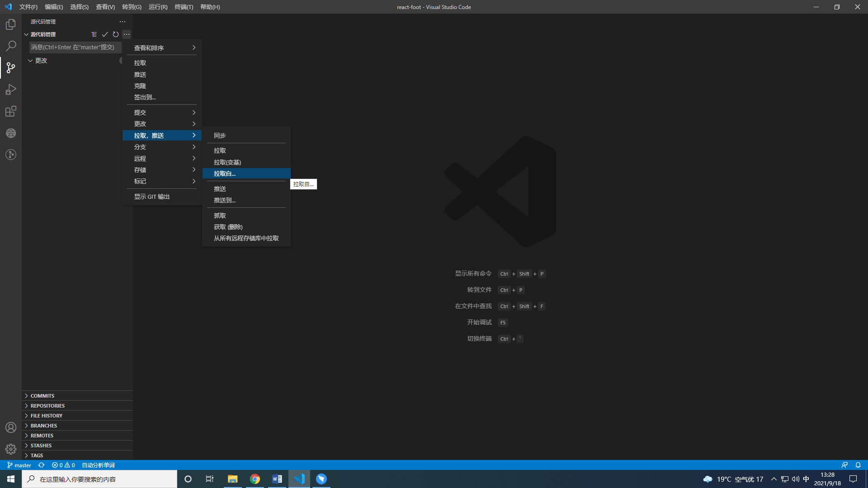Expand the TAGS section
This screenshot has height=488, width=868.
point(77,455)
